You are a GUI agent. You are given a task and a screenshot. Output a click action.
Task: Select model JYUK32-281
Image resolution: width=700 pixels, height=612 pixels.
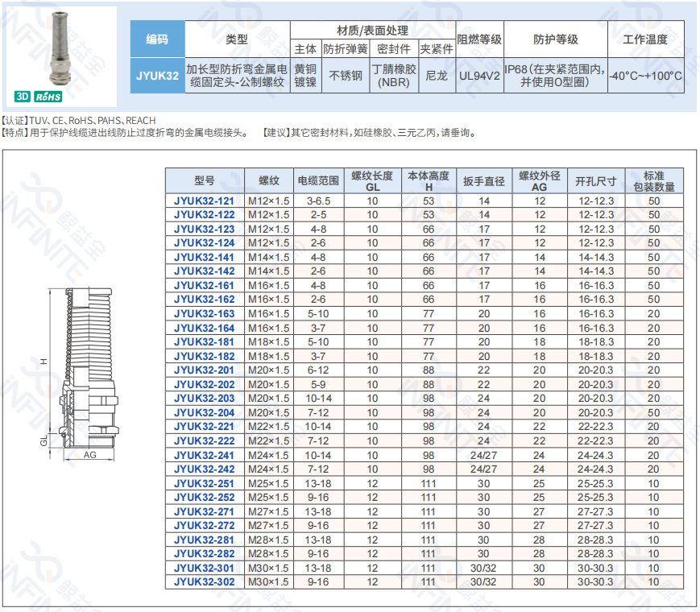click(205, 540)
